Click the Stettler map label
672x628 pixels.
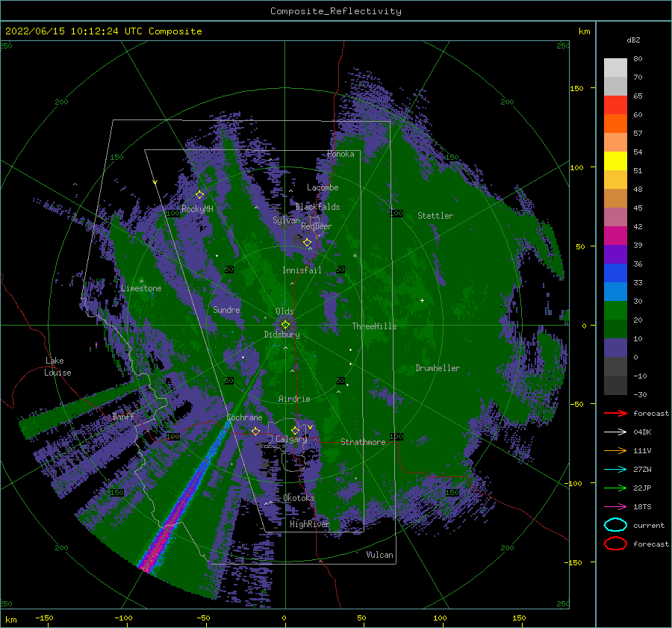coord(435,216)
